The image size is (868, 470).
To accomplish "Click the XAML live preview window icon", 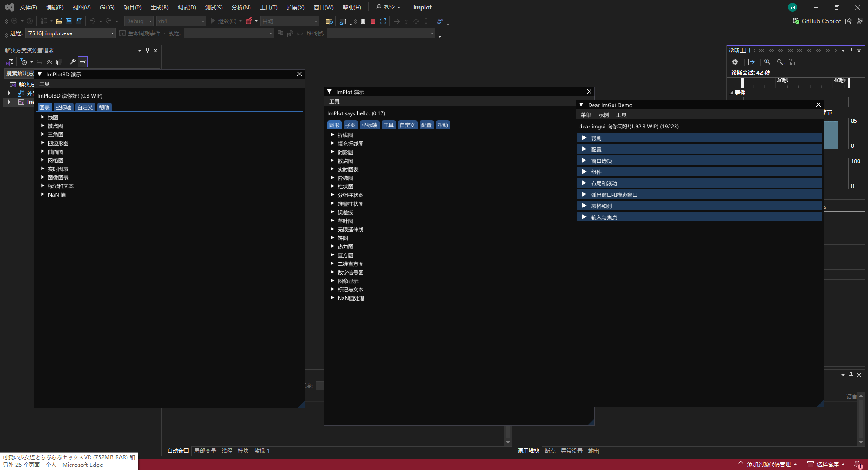I will [x=343, y=21].
